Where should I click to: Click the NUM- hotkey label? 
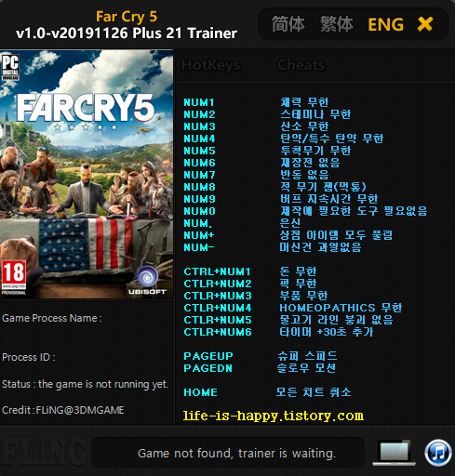(199, 247)
